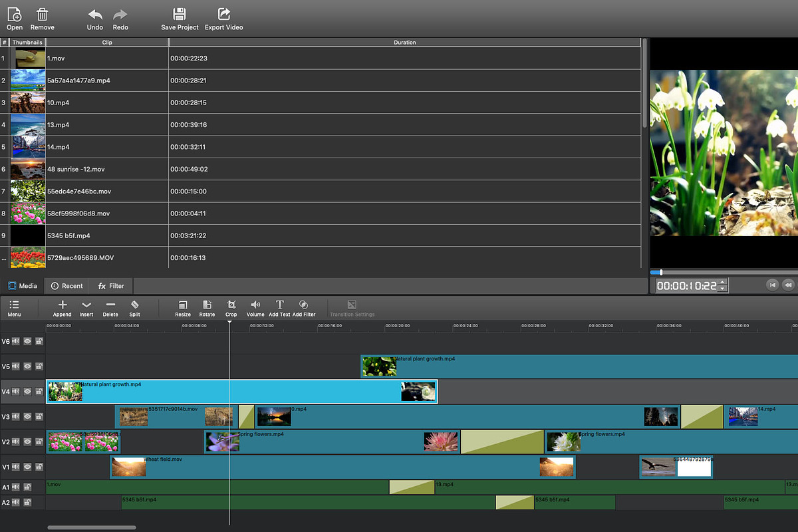The image size is (798, 532).
Task: Select the 1.mov row in media list
Action: (321, 59)
